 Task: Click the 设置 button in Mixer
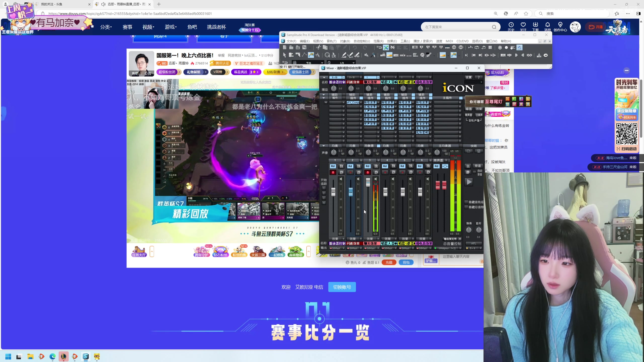pos(468,77)
